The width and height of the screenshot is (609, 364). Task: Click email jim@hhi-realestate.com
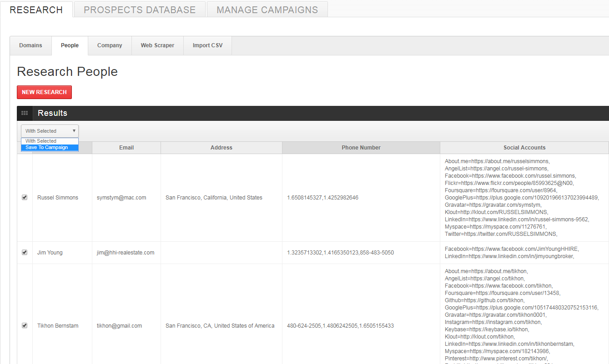pyautogui.click(x=126, y=253)
